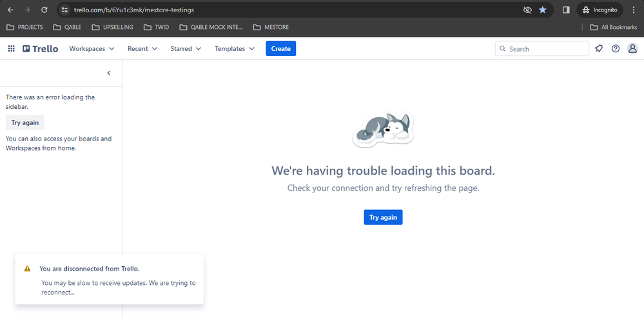Click into the Trello Search field

coord(542,48)
